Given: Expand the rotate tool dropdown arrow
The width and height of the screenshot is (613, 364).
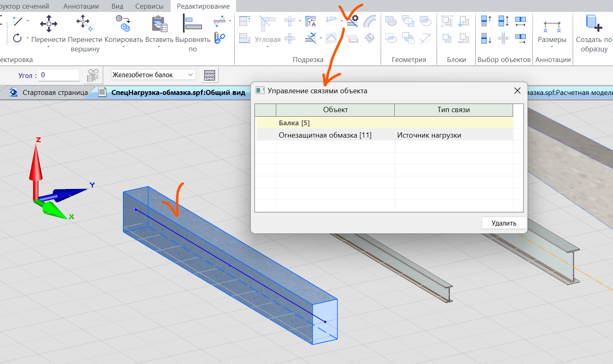Looking at the screenshot, I should point(28,39).
